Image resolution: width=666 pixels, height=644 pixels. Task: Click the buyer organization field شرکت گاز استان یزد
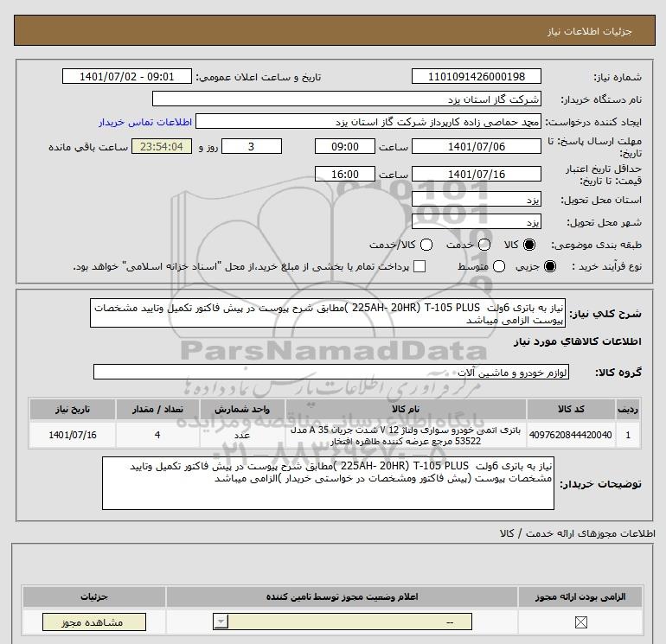347,99
